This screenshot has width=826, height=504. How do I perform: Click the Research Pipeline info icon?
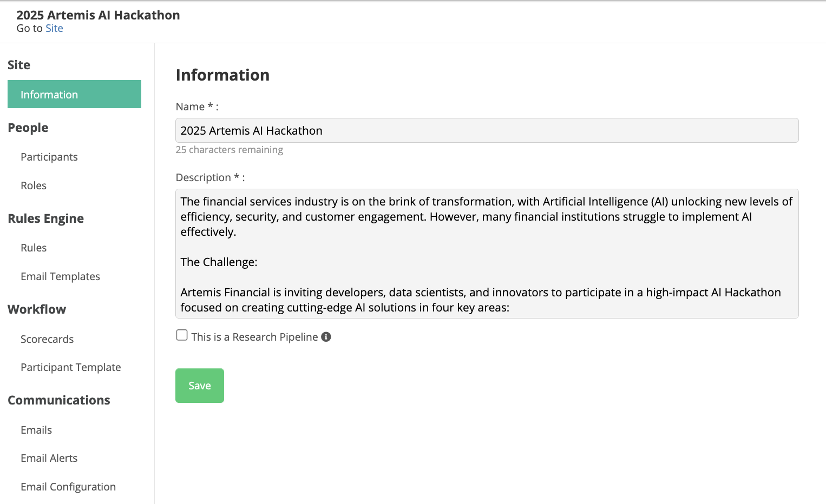[326, 337]
